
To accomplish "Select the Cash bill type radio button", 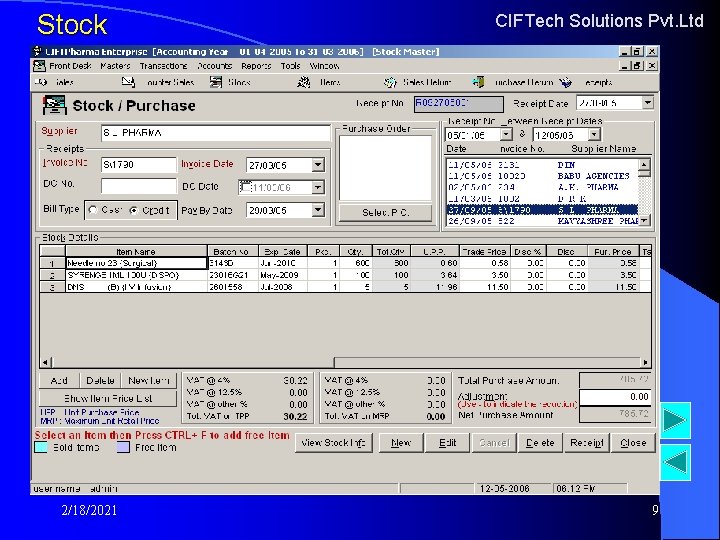I will tap(93, 210).
